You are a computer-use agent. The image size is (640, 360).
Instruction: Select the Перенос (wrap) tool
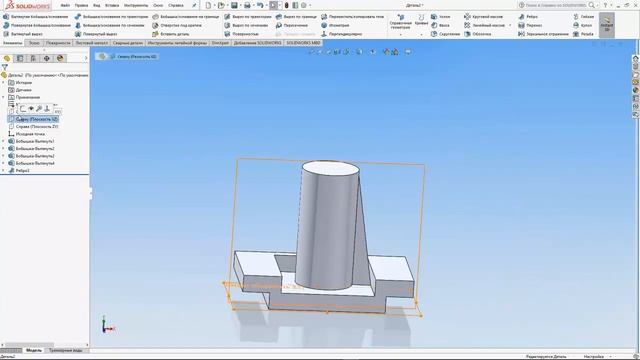[x=530, y=25]
